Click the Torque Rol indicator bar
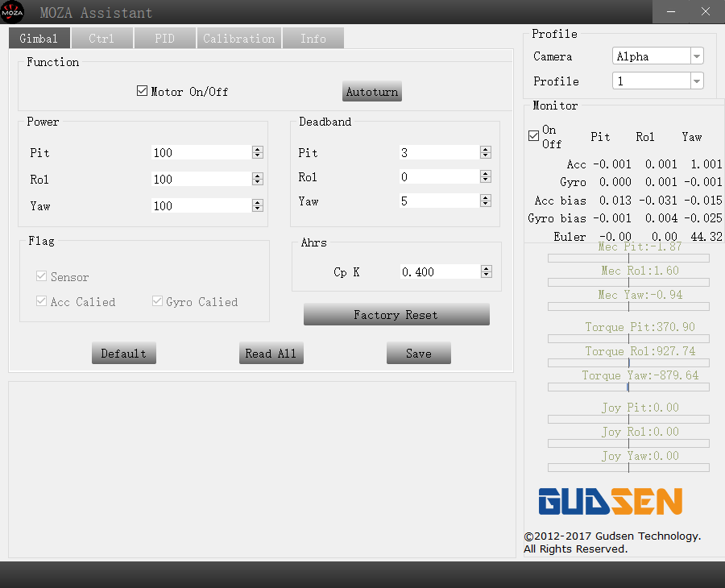This screenshot has width=725, height=588. tap(628, 363)
